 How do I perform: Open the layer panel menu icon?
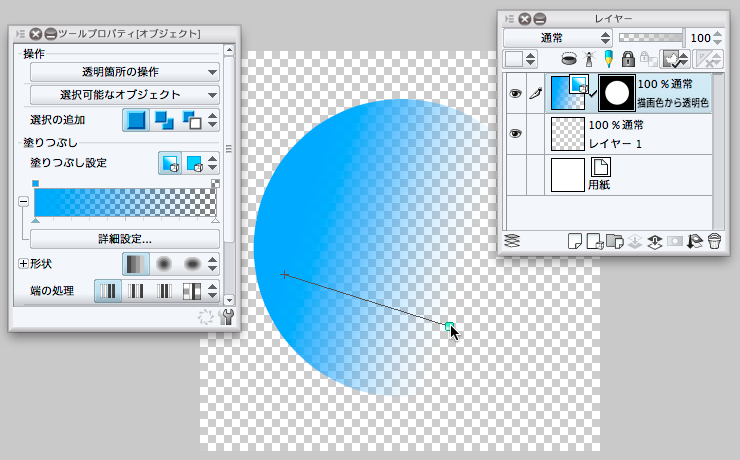pyautogui.click(x=509, y=19)
